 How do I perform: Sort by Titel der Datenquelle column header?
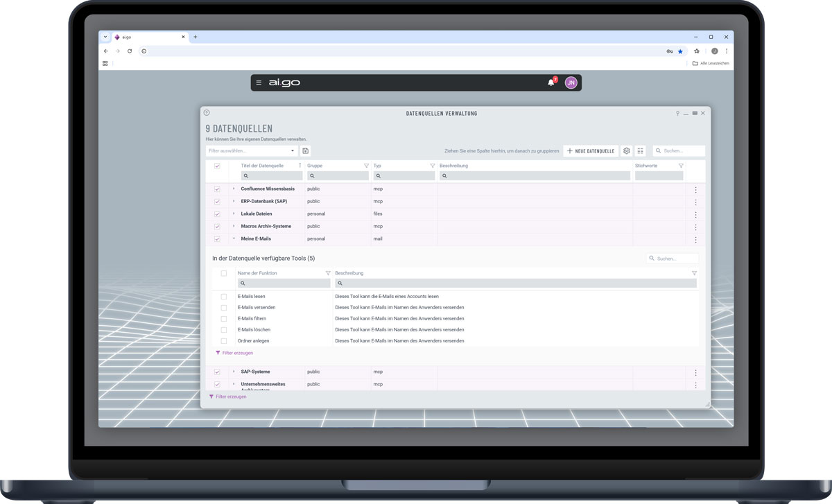point(262,166)
